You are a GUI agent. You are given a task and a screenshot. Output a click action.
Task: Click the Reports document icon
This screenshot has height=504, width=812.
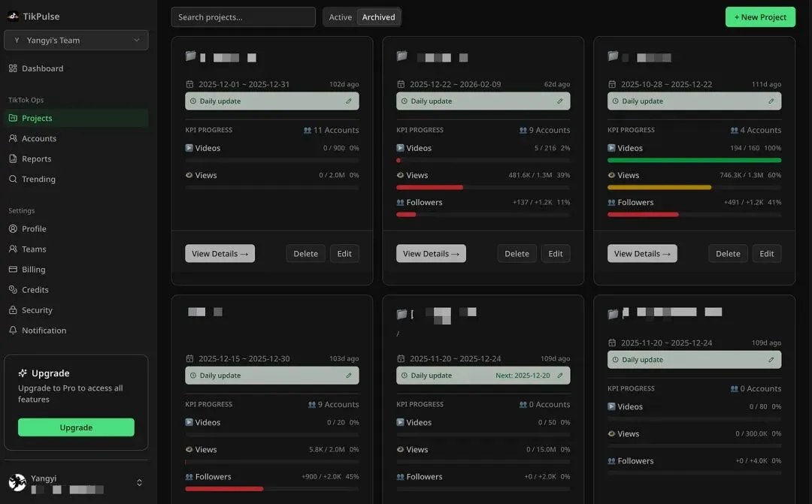coord(13,158)
